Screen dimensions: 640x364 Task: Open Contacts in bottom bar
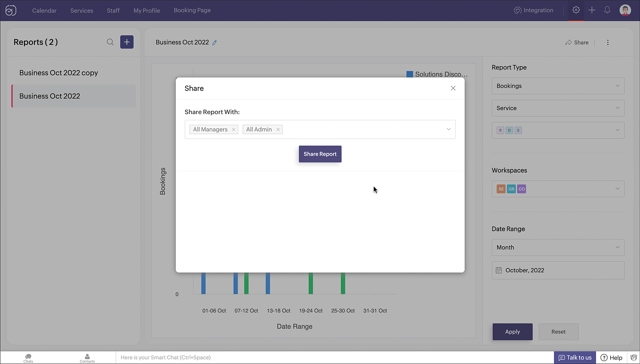(x=87, y=358)
